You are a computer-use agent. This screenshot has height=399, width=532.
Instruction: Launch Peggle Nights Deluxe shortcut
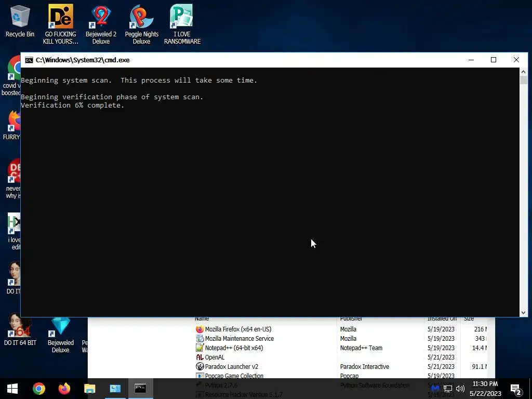[x=141, y=24]
